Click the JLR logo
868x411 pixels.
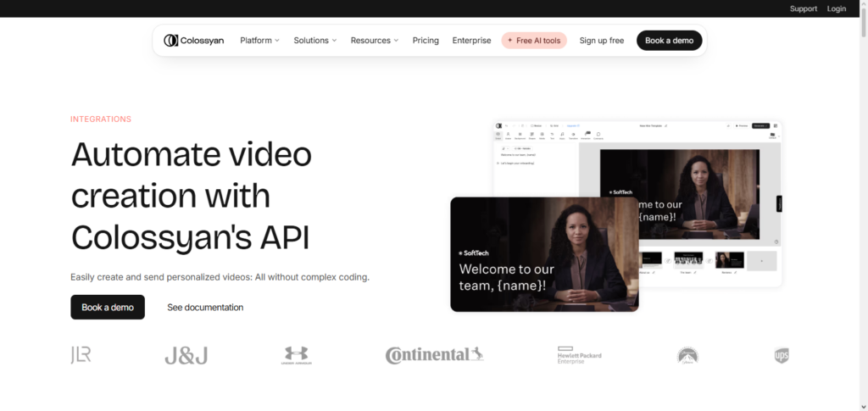pyautogui.click(x=81, y=355)
